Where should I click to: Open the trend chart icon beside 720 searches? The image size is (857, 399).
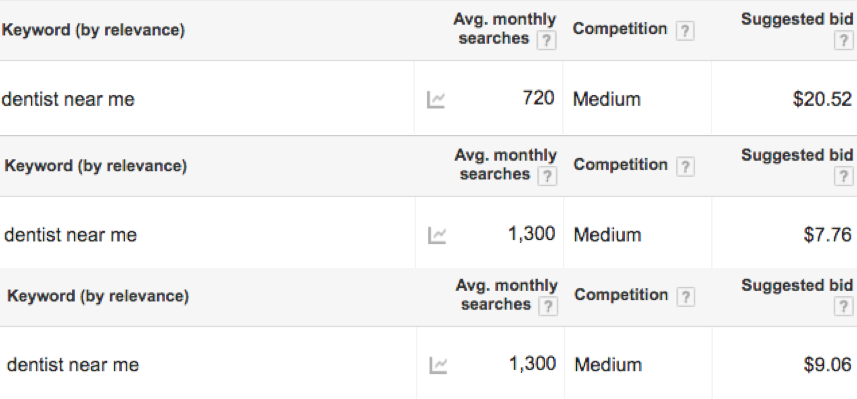click(436, 100)
